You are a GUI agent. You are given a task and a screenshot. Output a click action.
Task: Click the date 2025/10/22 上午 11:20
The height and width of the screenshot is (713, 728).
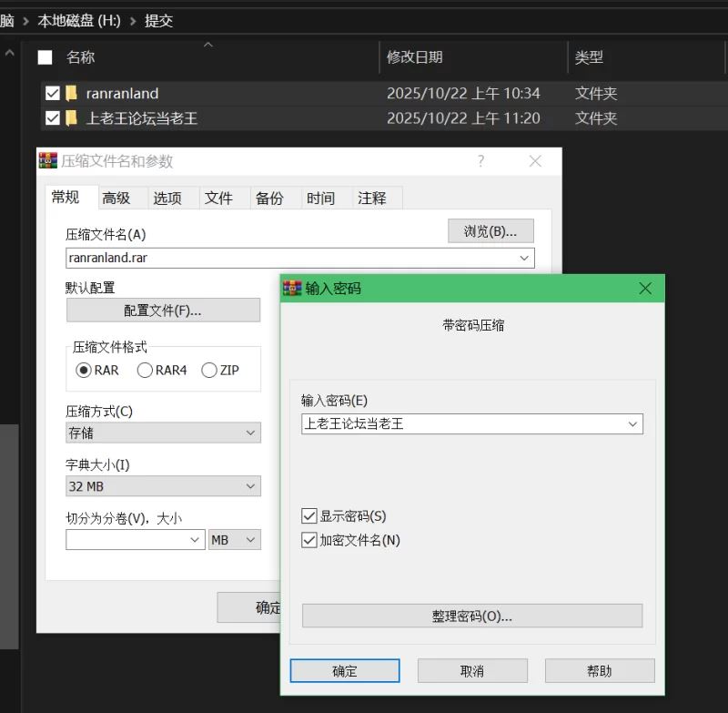[x=463, y=118]
